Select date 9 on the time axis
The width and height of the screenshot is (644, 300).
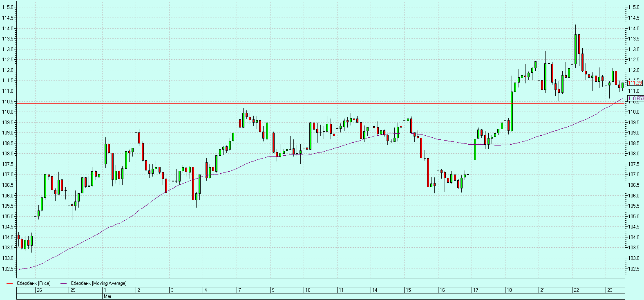273,290
